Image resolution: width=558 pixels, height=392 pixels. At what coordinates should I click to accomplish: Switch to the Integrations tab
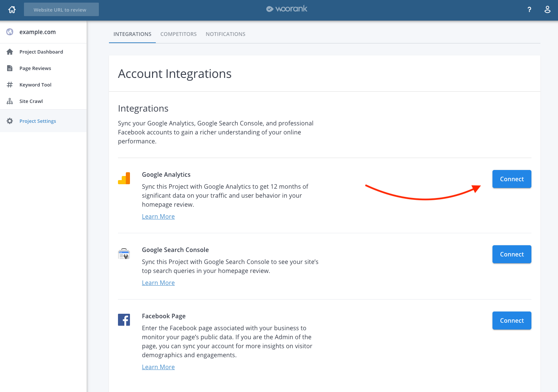tap(133, 34)
